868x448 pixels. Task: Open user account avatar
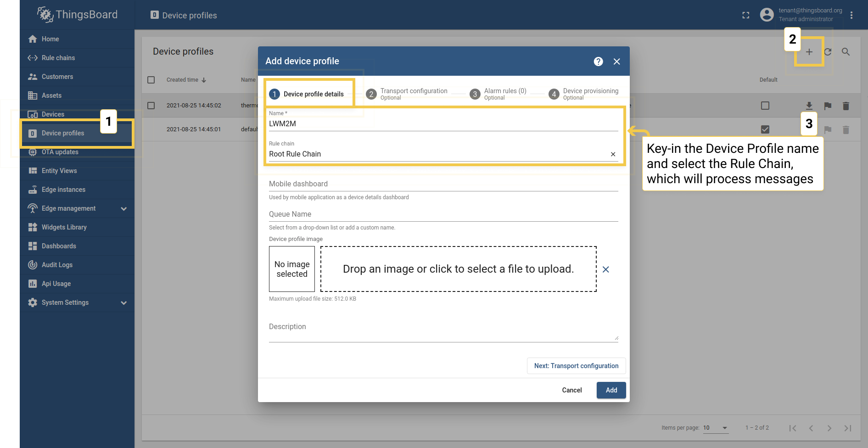click(x=767, y=15)
